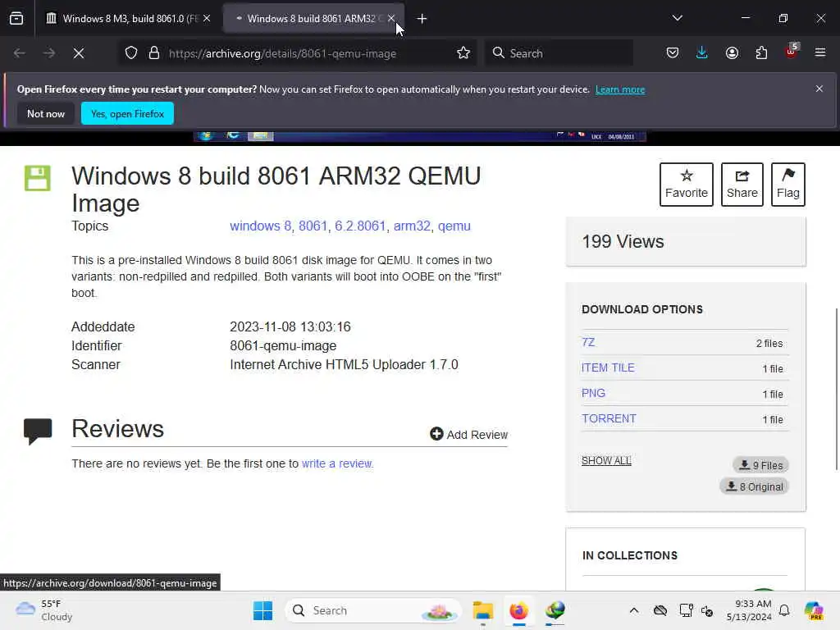Open the notification bell icon
Image resolution: width=840 pixels, height=630 pixels.
pyautogui.click(x=784, y=610)
